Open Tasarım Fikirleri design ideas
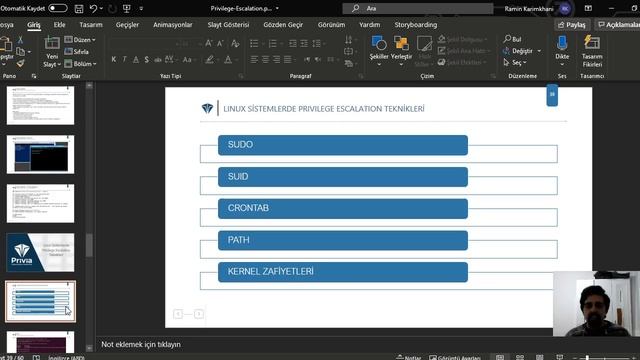 [592, 51]
